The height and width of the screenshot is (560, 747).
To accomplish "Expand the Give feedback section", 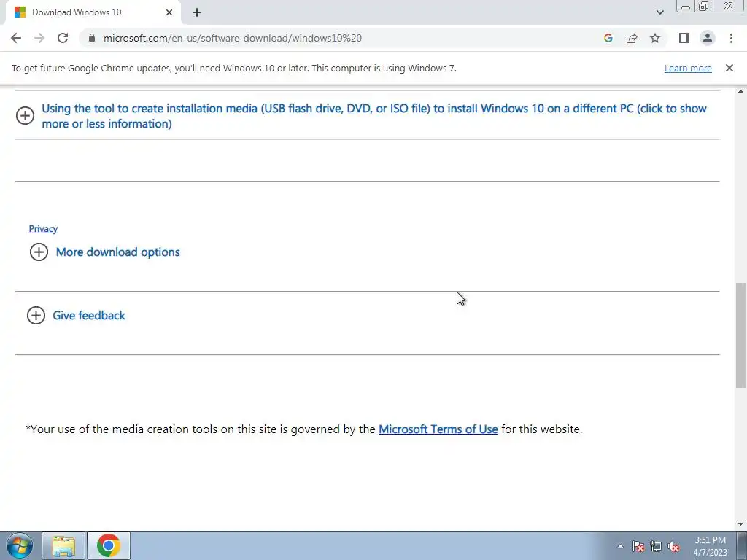I will pos(88,315).
